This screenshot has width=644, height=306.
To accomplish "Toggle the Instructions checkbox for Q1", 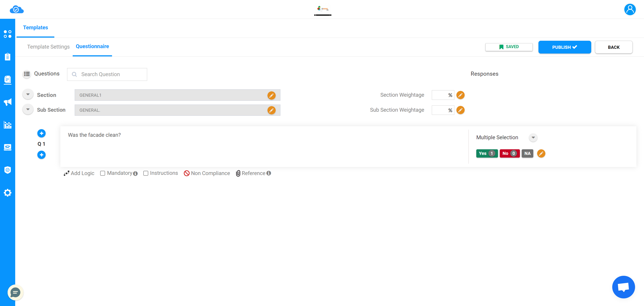I will click(146, 173).
